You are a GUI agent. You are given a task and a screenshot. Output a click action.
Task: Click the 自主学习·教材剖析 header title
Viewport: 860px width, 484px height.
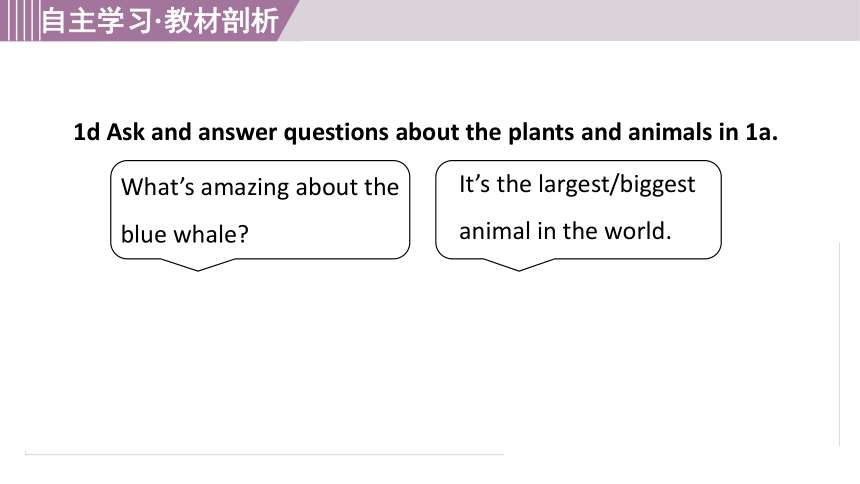pos(160,21)
